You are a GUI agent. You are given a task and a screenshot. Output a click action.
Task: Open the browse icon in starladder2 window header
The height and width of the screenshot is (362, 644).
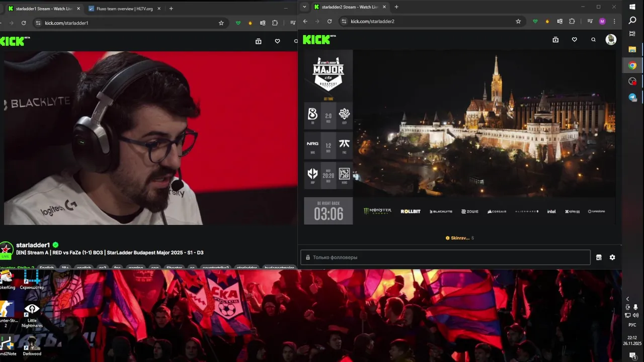point(555,40)
